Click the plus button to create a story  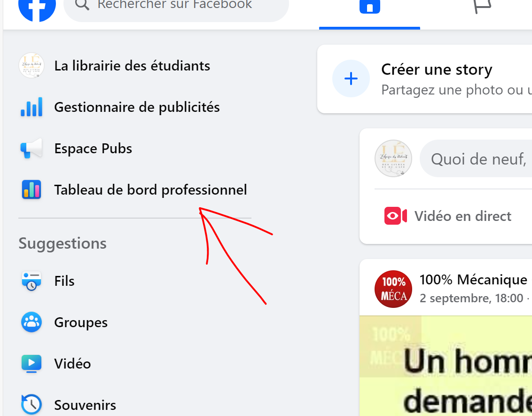click(x=351, y=78)
